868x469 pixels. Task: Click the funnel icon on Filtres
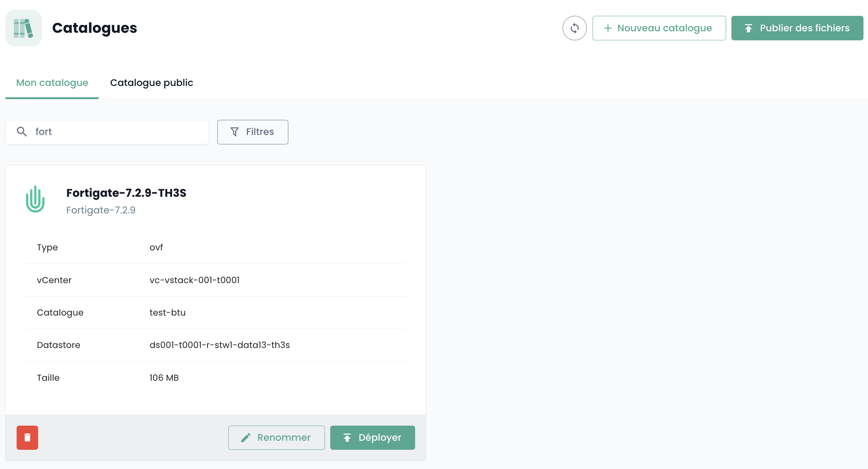pyautogui.click(x=234, y=132)
